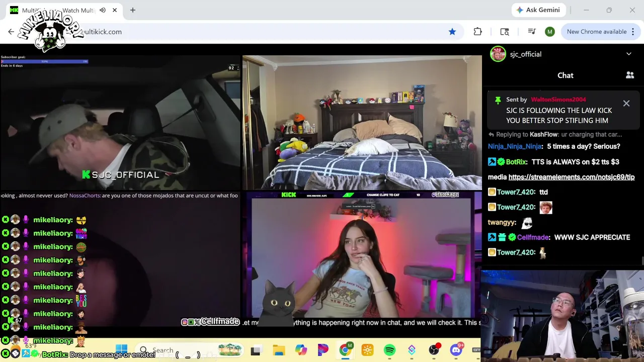Open Windows Start button
644x362 pixels.
tap(121, 350)
